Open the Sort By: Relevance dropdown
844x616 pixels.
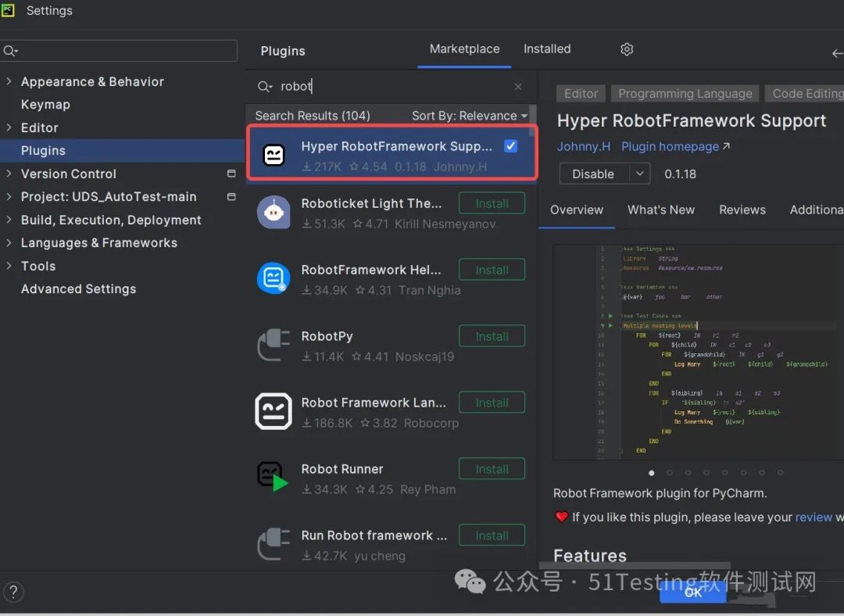pos(470,116)
